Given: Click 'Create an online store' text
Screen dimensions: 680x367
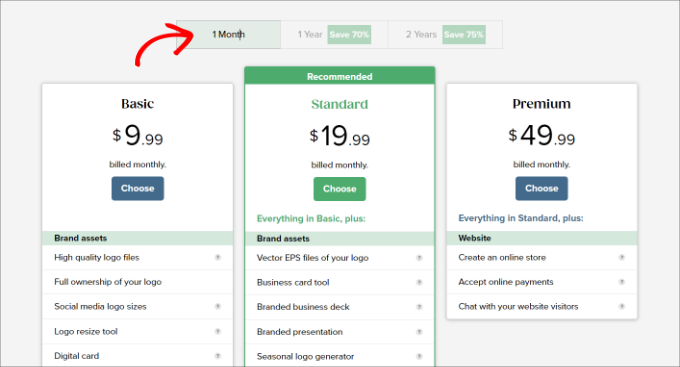Looking at the screenshot, I should point(502,257).
